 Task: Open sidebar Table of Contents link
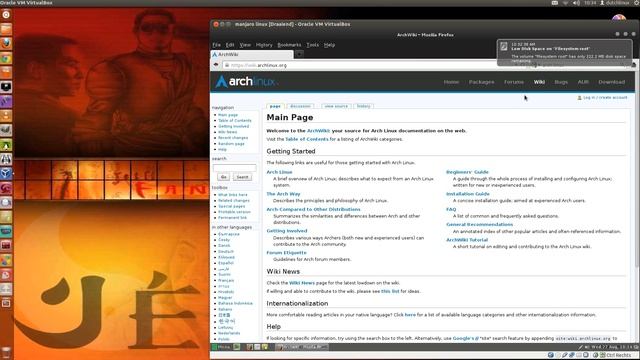[235, 121]
